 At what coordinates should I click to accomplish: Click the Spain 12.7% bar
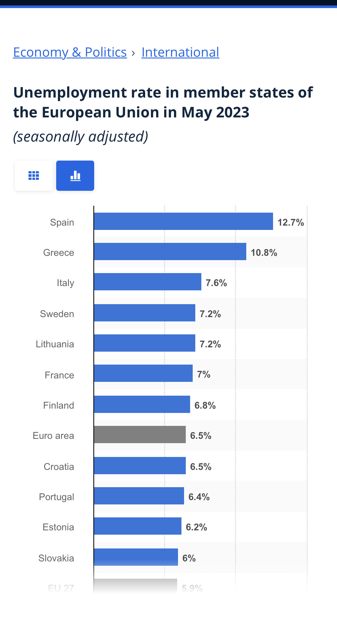point(183,221)
